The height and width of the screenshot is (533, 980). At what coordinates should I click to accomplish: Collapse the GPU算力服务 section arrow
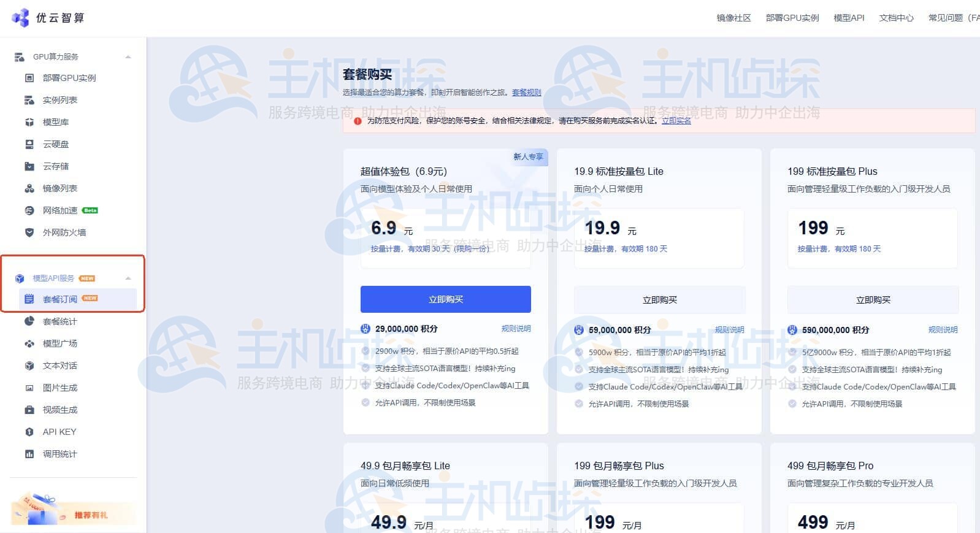pos(128,57)
